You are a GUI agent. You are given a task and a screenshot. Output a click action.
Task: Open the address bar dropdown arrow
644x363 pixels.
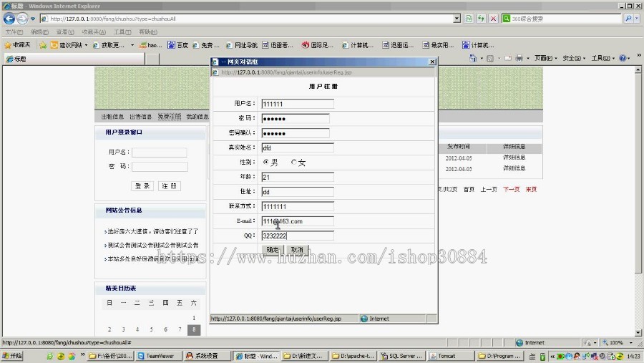457,19
